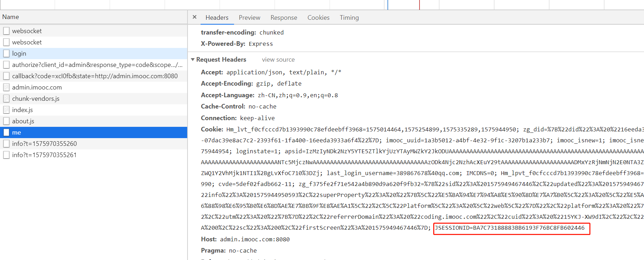
Task: Click view source link for Request Headers
Action: pyautogui.click(x=278, y=60)
